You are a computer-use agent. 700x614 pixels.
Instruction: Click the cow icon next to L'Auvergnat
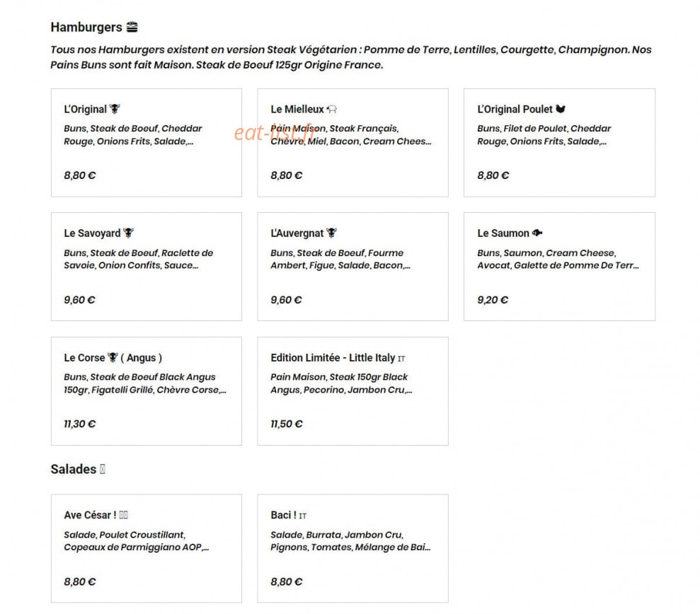coord(331,233)
